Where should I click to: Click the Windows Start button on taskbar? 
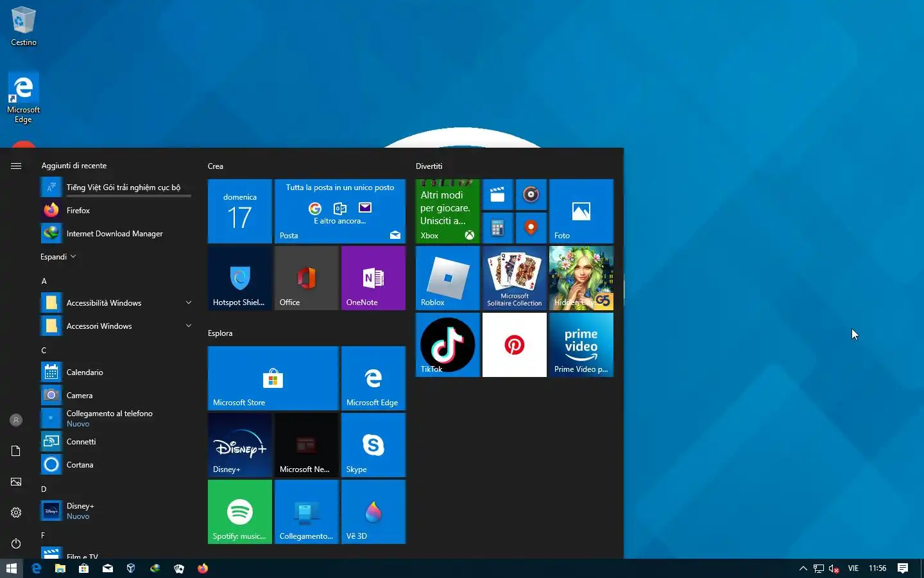point(12,568)
